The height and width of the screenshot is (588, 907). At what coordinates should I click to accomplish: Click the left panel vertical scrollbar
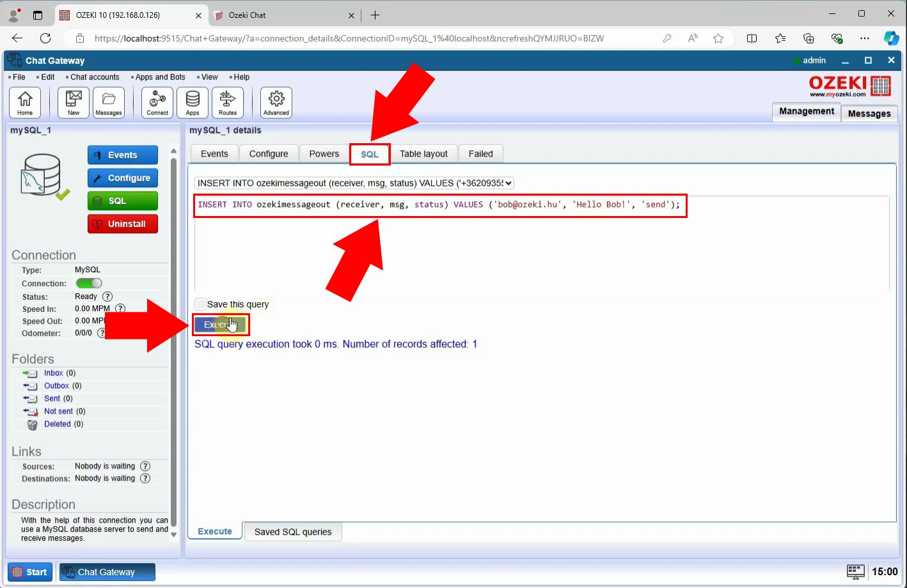173,343
